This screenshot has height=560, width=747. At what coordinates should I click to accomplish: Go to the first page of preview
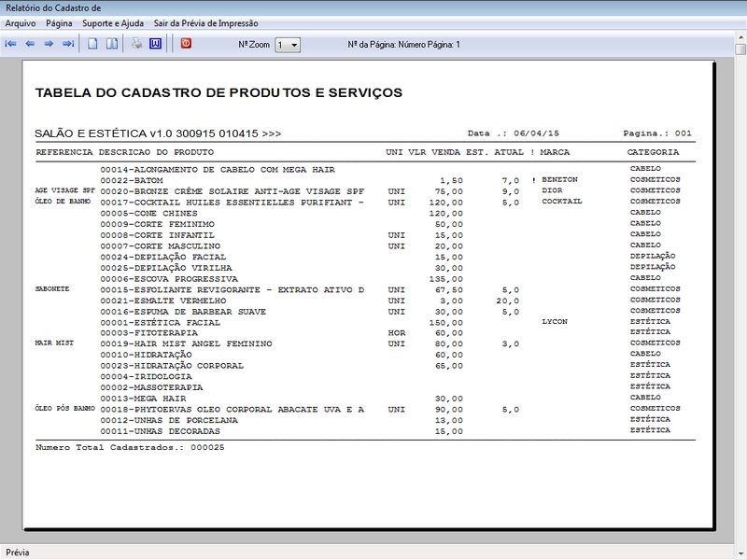pyautogui.click(x=11, y=44)
